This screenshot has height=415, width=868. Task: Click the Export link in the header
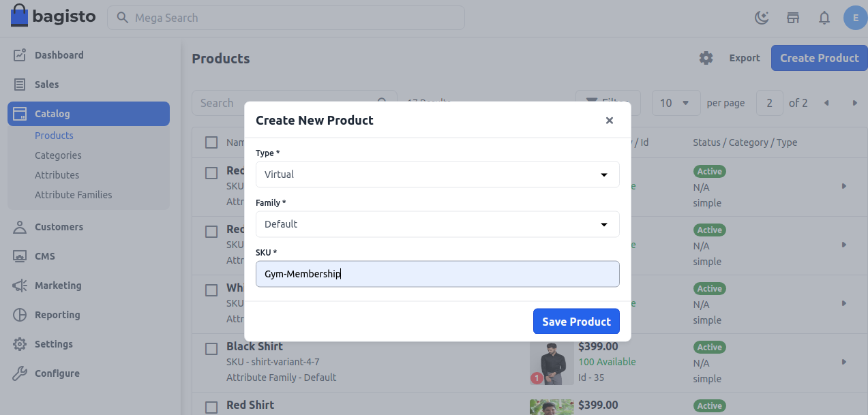pos(744,58)
